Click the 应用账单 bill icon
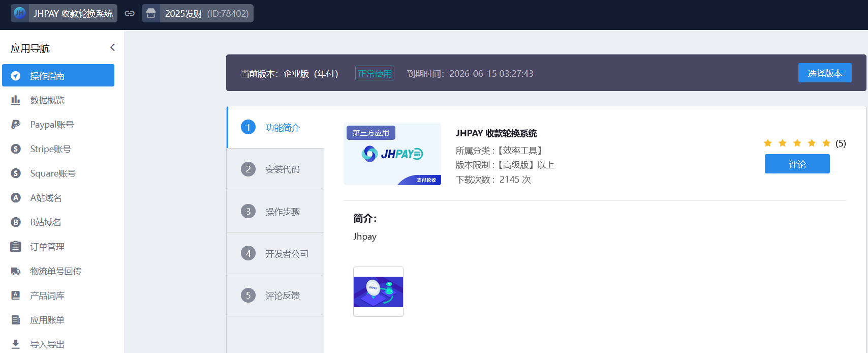Screen dimensions: 868x353 coord(16,320)
